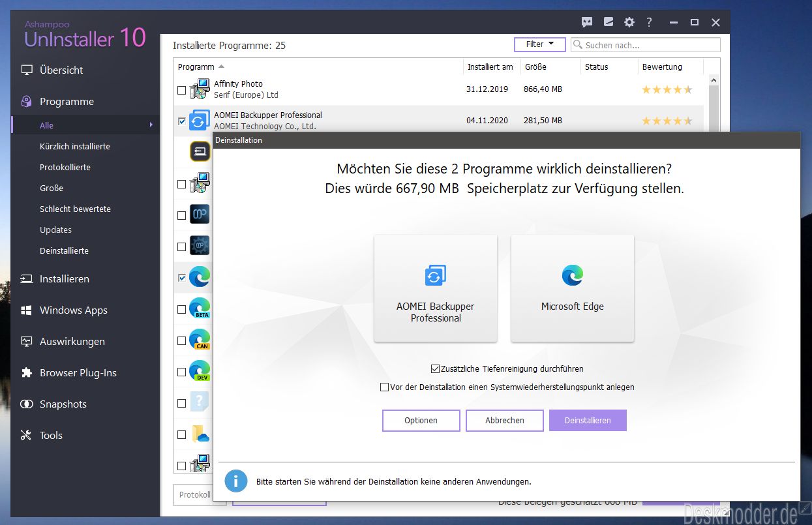Open Schlecht bewertete programs

75,209
